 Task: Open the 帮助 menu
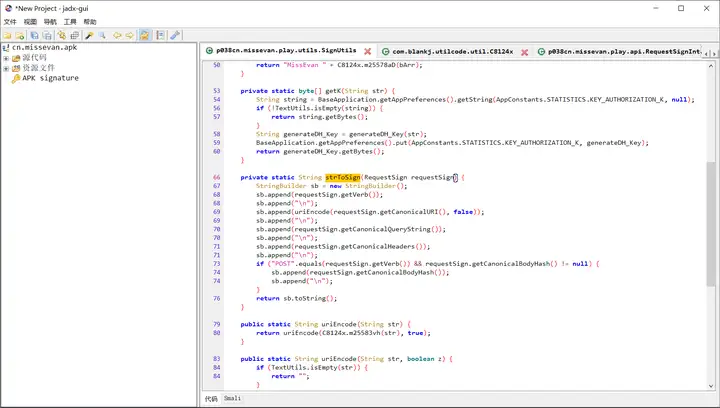click(x=90, y=22)
